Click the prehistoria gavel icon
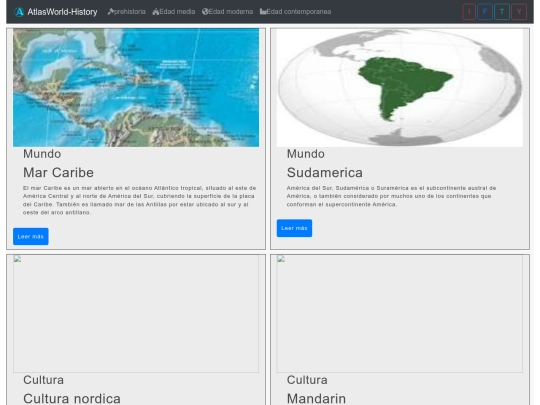The width and height of the screenshot is (540, 405). point(111,12)
